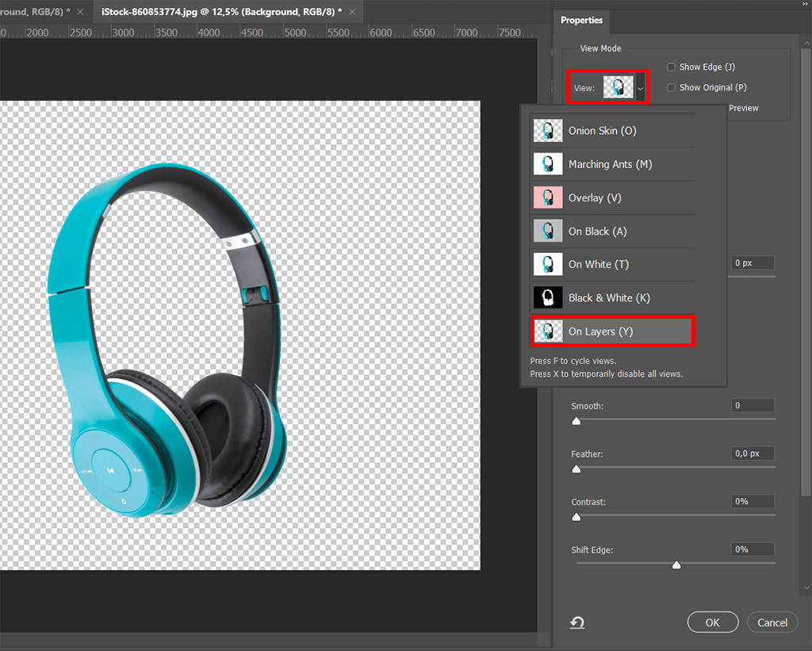The width and height of the screenshot is (812, 651).
Task: Click the Properties panel tab
Action: pos(581,20)
